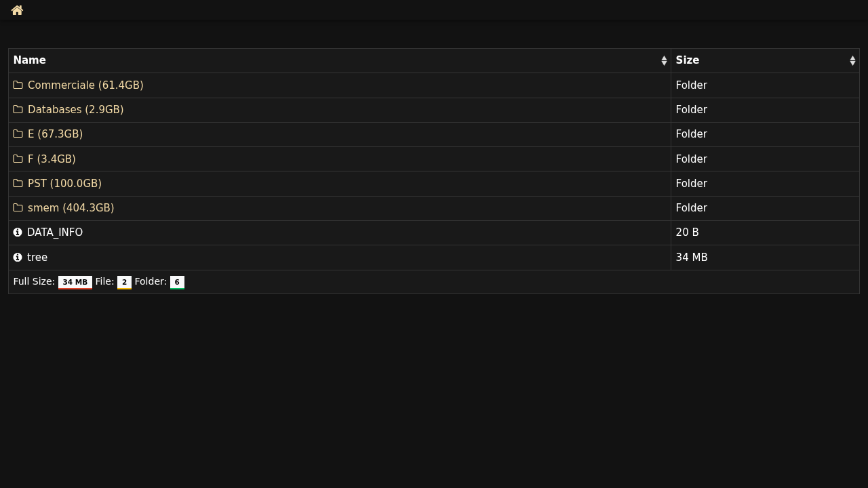Click the home icon in top bar
Viewport: 868px width, 488px height.
(17, 10)
